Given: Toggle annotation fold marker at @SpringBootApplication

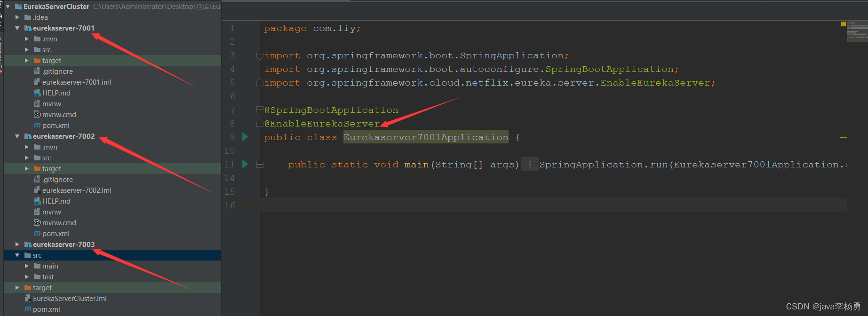Looking at the screenshot, I should [x=259, y=110].
